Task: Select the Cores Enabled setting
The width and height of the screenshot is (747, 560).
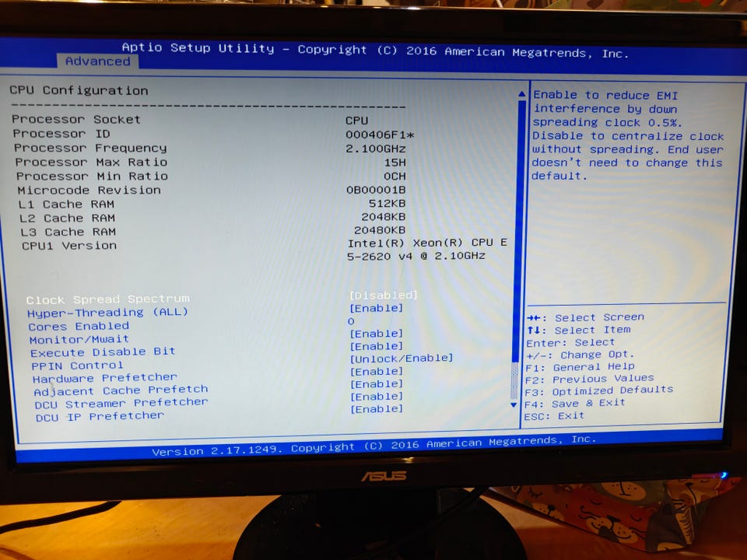Action: click(79, 326)
